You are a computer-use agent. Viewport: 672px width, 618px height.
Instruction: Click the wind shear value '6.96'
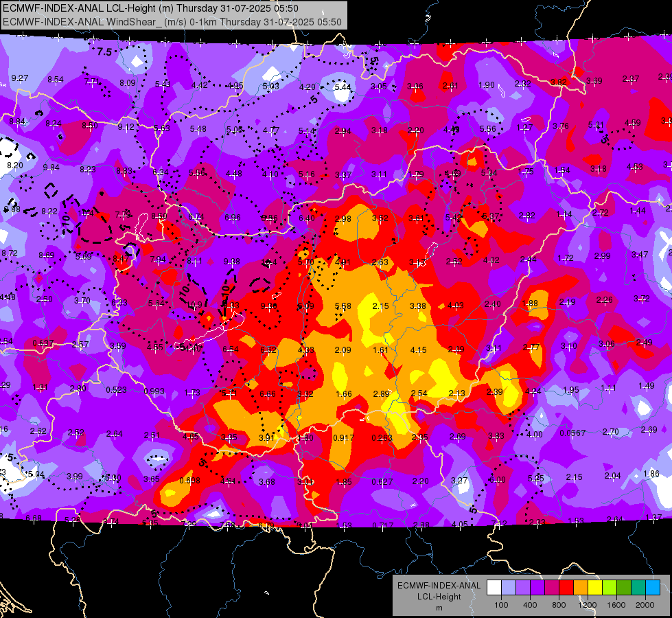click(x=233, y=218)
